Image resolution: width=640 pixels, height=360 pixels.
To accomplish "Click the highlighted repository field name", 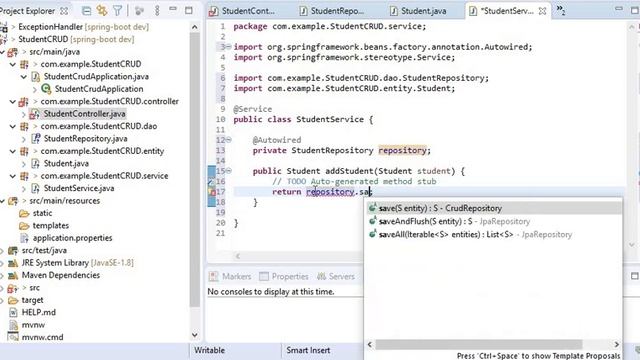I will pyautogui.click(x=402, y=151).
